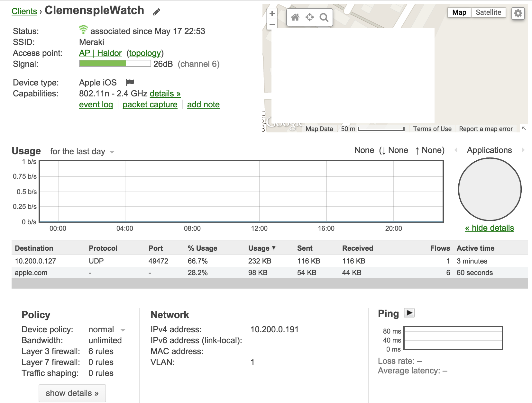Click port 49472 cell
532x403 pixels.
tap(158, 261)
